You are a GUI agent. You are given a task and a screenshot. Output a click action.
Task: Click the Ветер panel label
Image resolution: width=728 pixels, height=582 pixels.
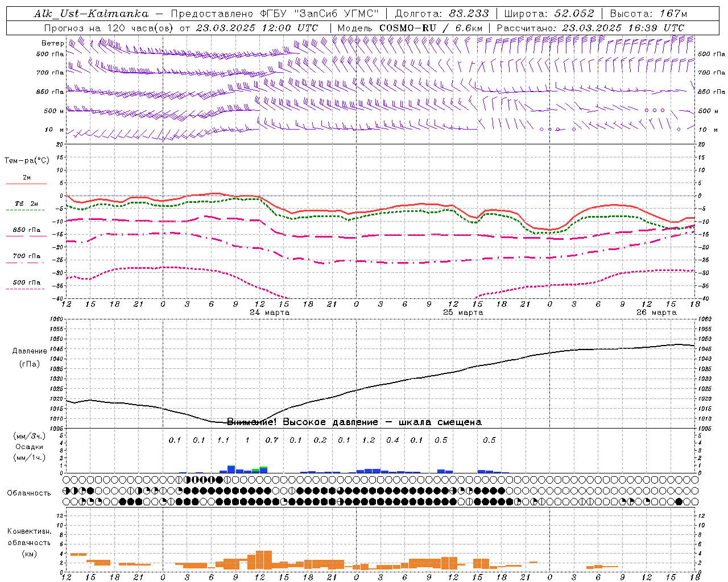tap(52, 43)
